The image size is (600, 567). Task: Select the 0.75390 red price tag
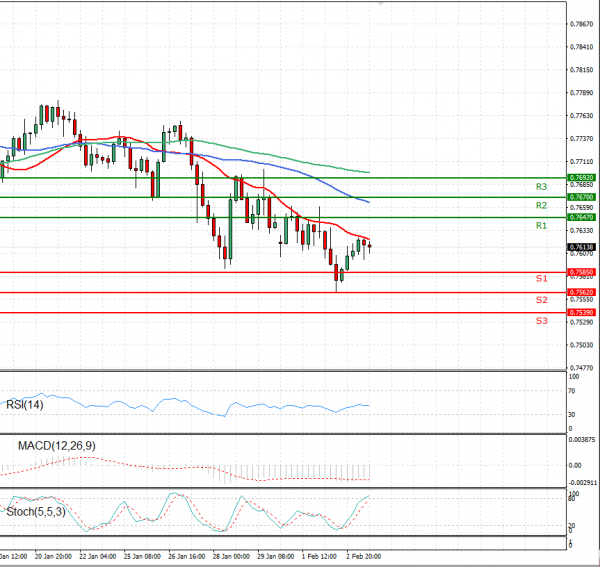click(x=581, y=313)
